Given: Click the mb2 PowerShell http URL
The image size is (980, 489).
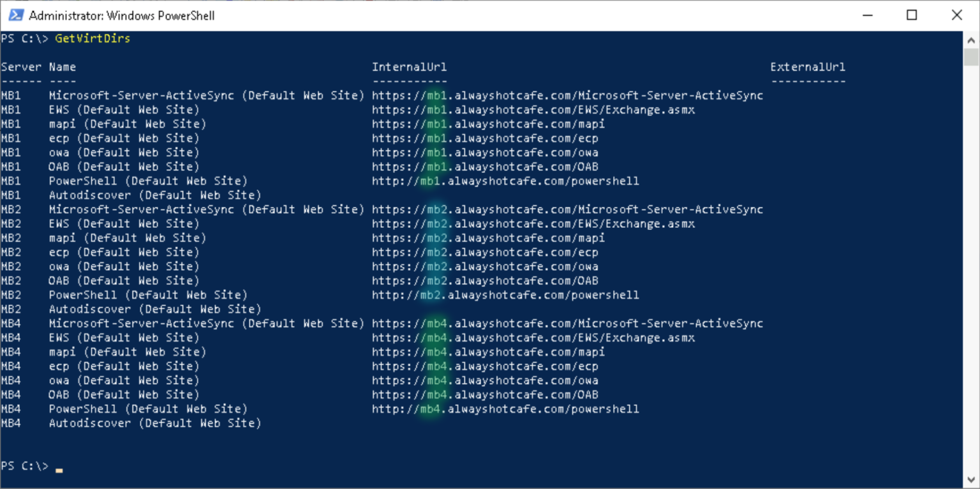Looking at the screenshot, I should pyautogui.click(x=504, y=294).
